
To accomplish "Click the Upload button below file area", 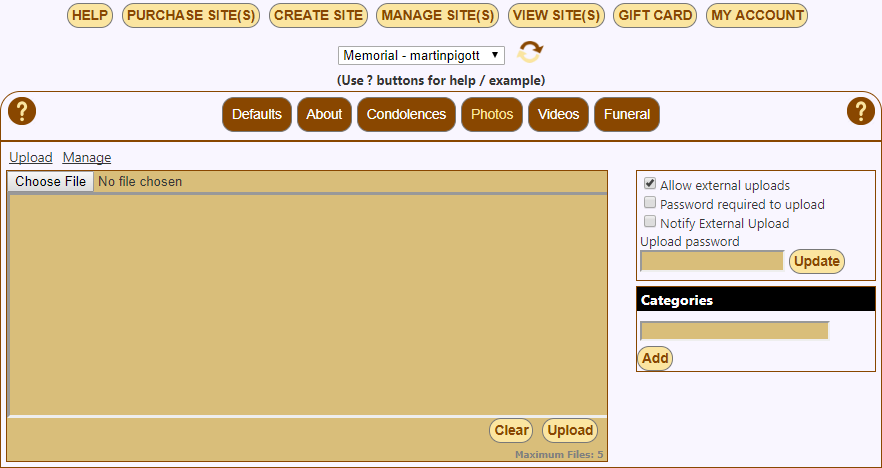I will tap(570, 431).
